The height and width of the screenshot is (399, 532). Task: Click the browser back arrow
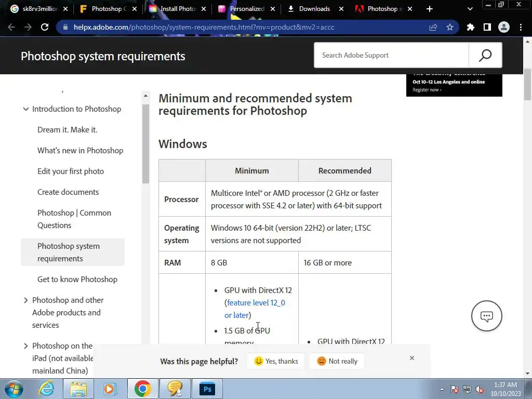coord(11,27)
